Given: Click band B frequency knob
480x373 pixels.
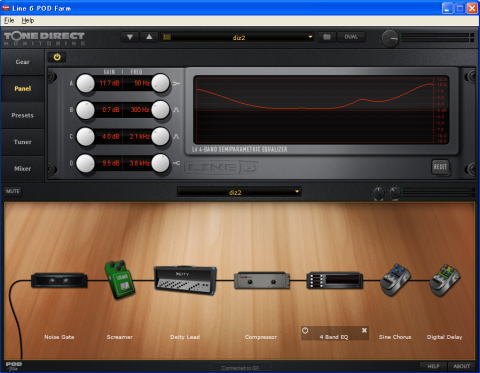Looking at the screenshot, I should coord(160,110).
